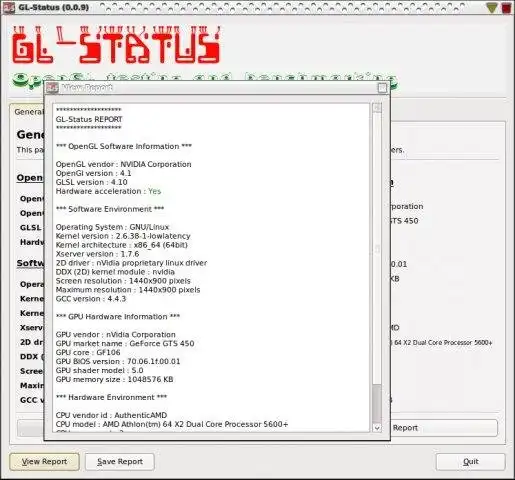The width and height of the screenshot is (515, 480).
Task: Click 'Kernel architecture : x86_64 (64bit)' line
Action: pyautogui.click(x=122, y=245)
